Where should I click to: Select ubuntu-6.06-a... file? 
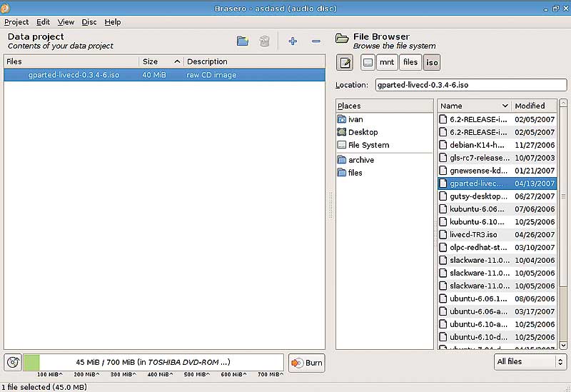click(497, 311)
